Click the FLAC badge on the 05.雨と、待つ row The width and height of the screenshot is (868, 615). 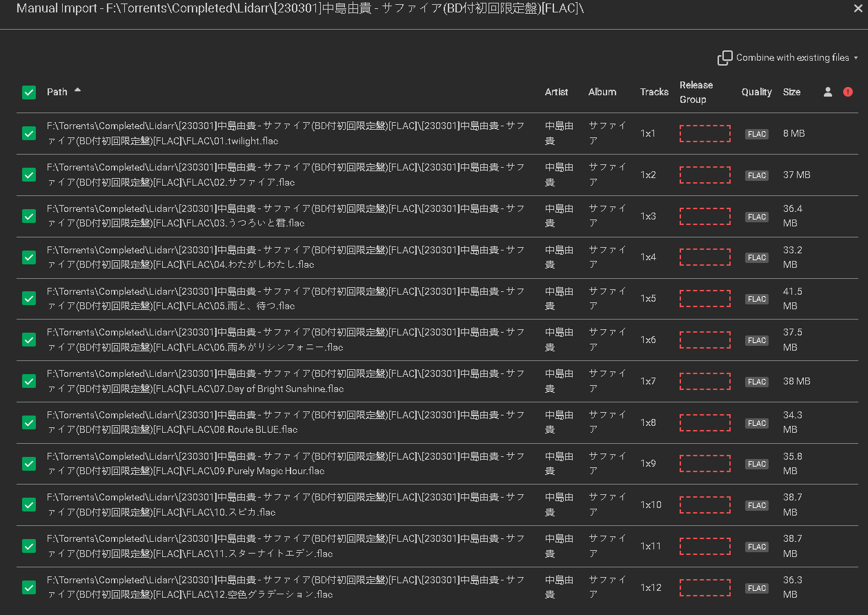coord(756,299)
